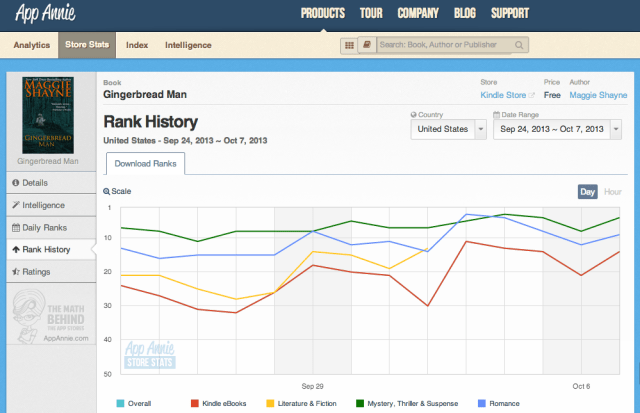Select the Download Ranks tab
Image resolution: width=640 pixels, height=413 pixels.
pyautogui.click(x=144, y=162)
